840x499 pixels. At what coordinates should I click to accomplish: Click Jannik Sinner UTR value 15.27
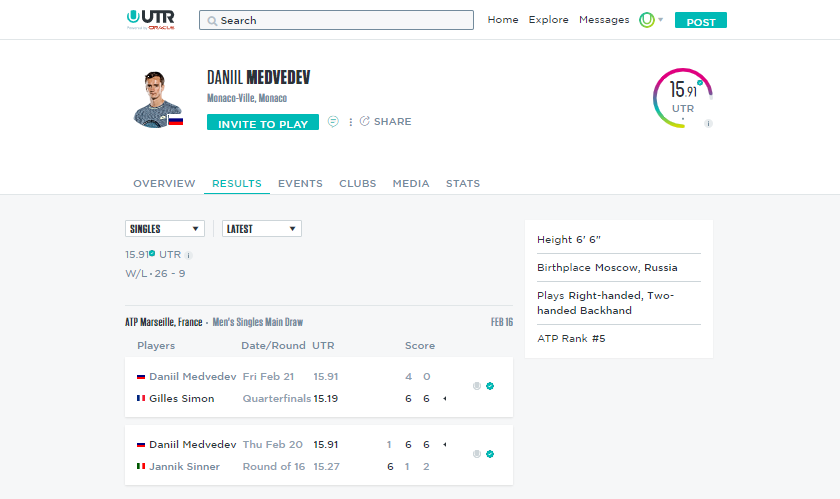point(326,467)
